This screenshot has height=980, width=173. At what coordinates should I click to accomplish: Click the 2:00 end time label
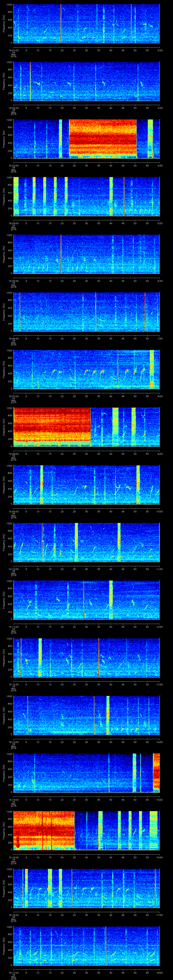point(160,50)
